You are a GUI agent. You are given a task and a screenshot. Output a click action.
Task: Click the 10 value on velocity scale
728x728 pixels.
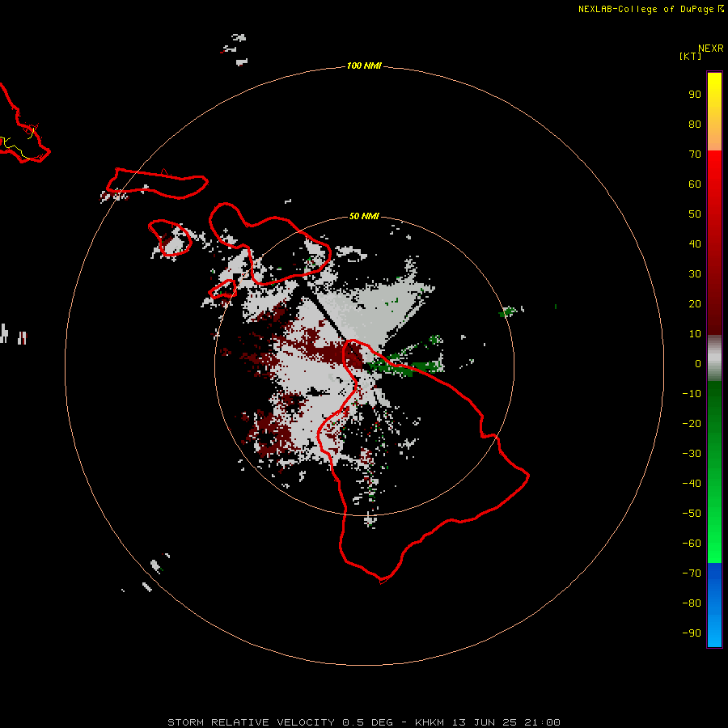(x=695, y=334)
